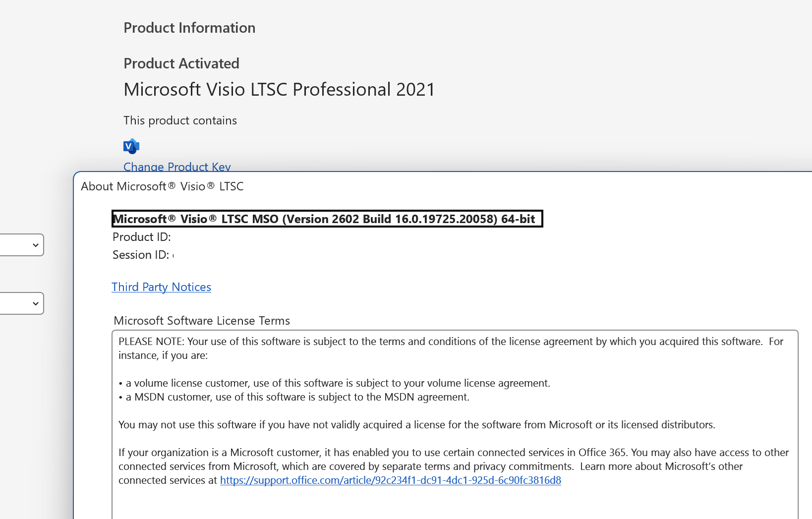Viewport: 812px width, 519px height.
Task: Select the Visio LTSC MSO version line
Action: (x=327, y=219)
